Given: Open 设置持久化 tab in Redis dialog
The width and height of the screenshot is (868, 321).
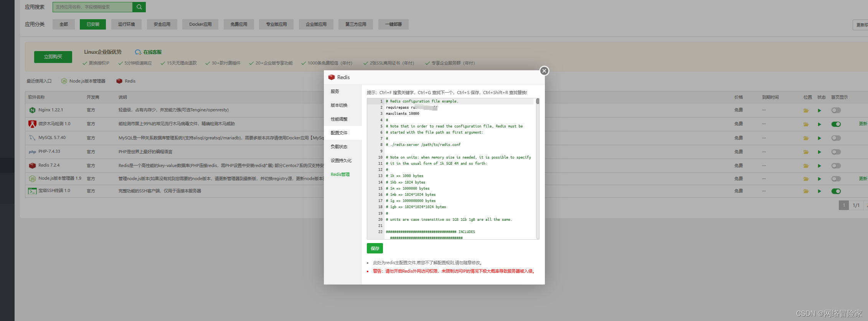Looking at the screenshot, I should pos(343,160).
